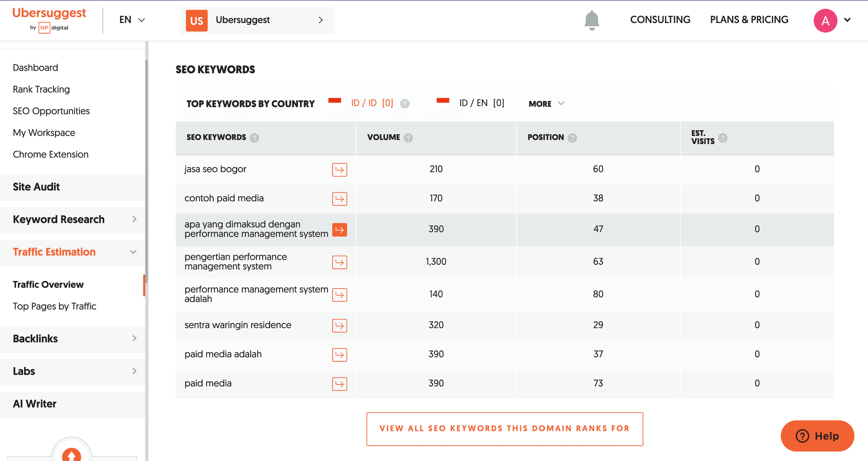Click highlighted arrow for 'apa yang dimaksud dengan' keyword
Image resolution: width=868 pixels, height=461 pixels.
click(340, 230)
